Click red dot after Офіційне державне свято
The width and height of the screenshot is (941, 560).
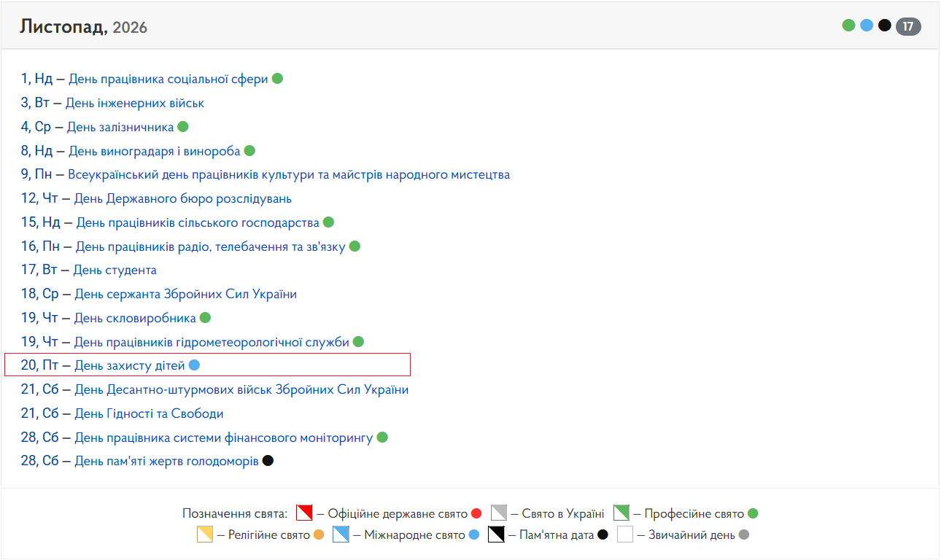click(x=477, y=513)
